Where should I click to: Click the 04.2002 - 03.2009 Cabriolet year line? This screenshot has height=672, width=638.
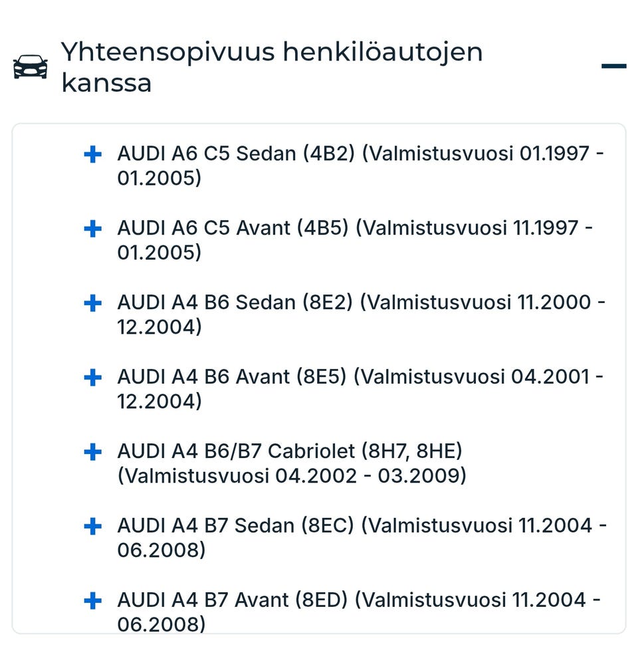pyautogui.click(x=292, y=477)
